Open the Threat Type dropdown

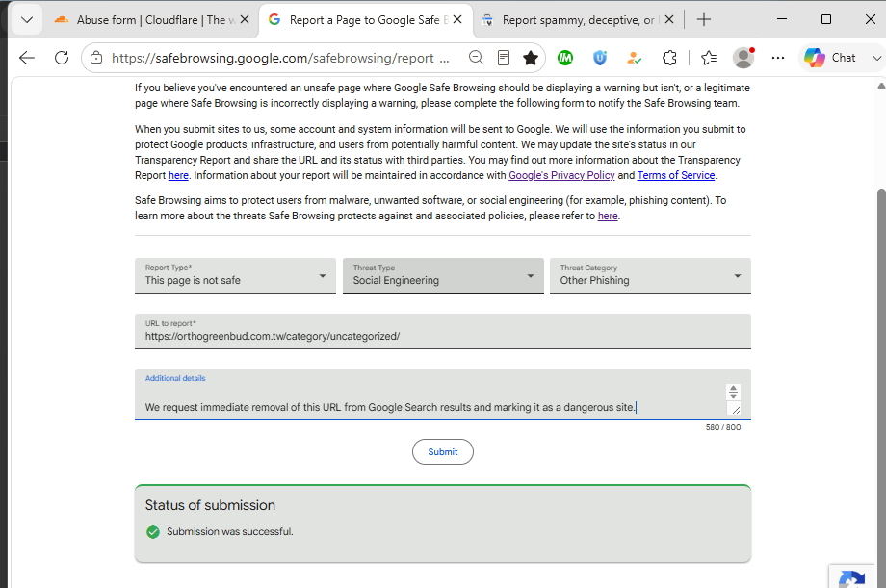(443, 275)
